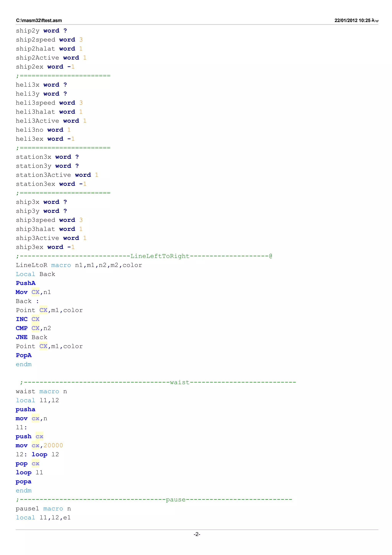Screen dimensions: 392x555
Task: Click the file path C:\masm32\ftest.asm header
Action: pyautogui.click(x=39, y=20)
